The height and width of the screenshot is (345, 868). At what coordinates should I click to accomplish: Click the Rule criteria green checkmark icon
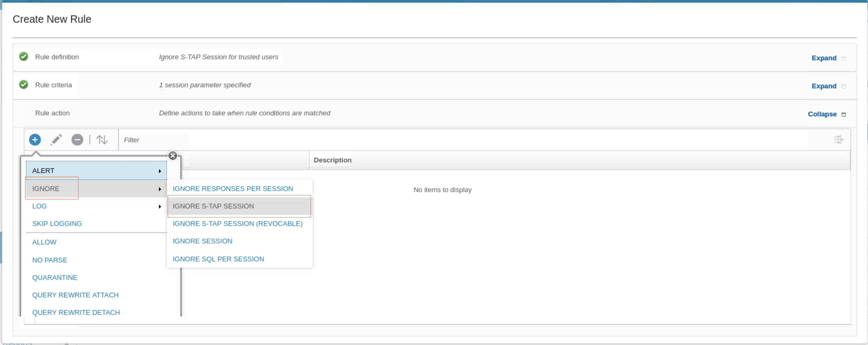click(24, 84)
